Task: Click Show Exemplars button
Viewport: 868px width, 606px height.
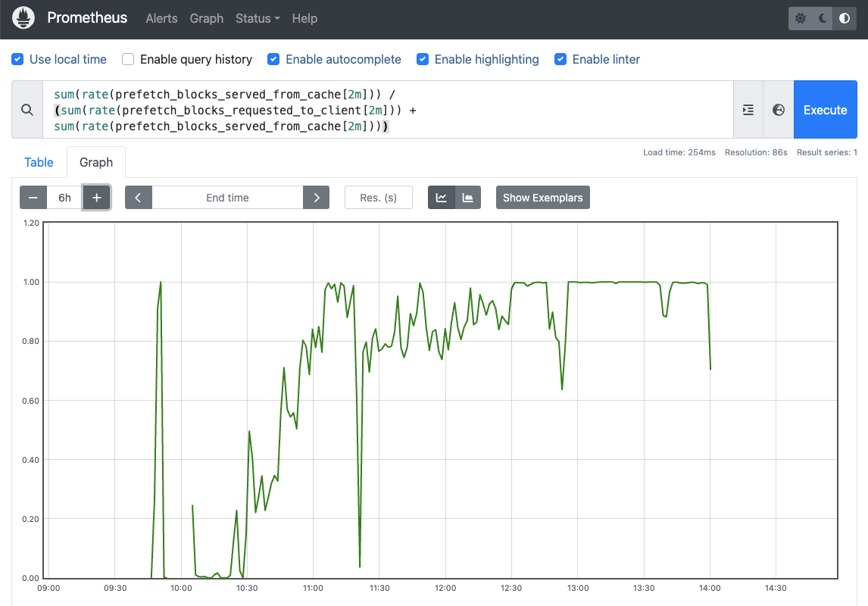Action: pyautogui.click(x=542, y=198)
